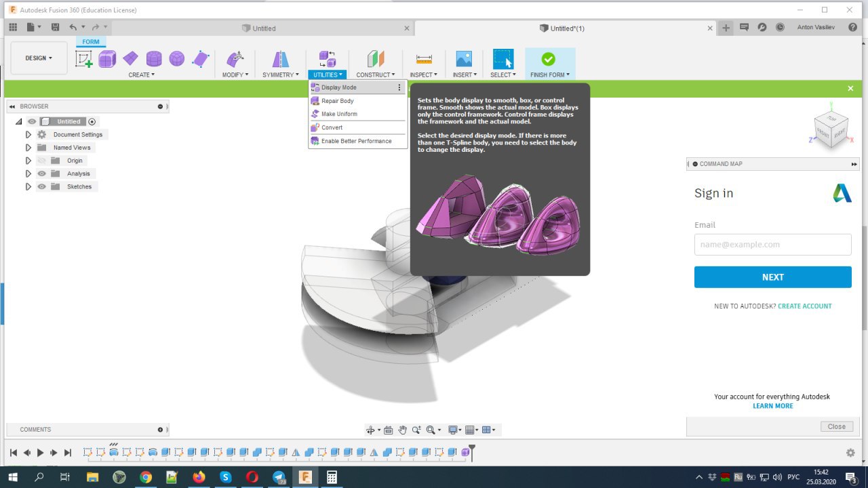868x488 pixels.
Task: Click the Select tool icon
Action: click(503, 59)
